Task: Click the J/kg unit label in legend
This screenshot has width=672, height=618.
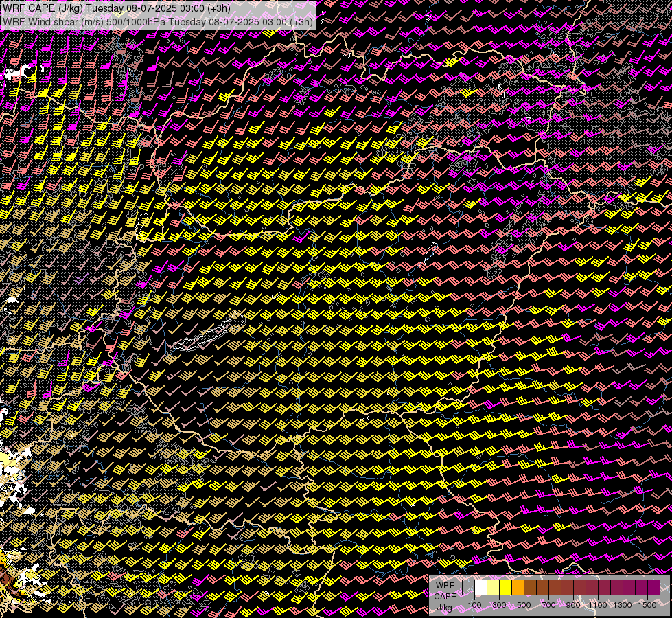Action: tap(445, 608)
